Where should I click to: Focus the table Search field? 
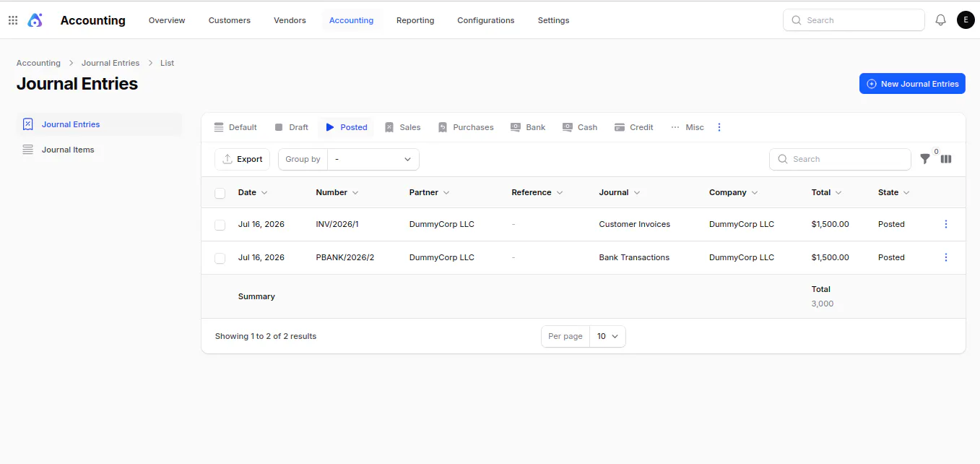(841, 159)
